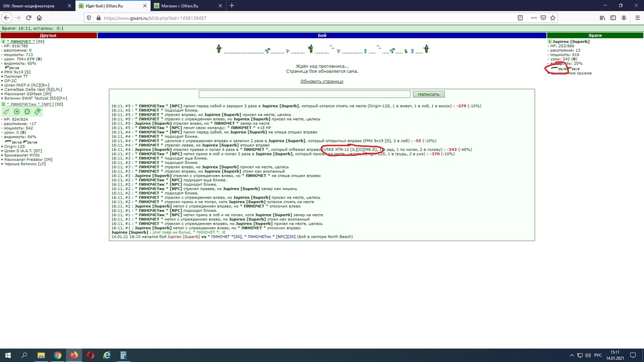Open enemy 'Jupirex [Superb]' profile link
644x362 pixels.
571,42
